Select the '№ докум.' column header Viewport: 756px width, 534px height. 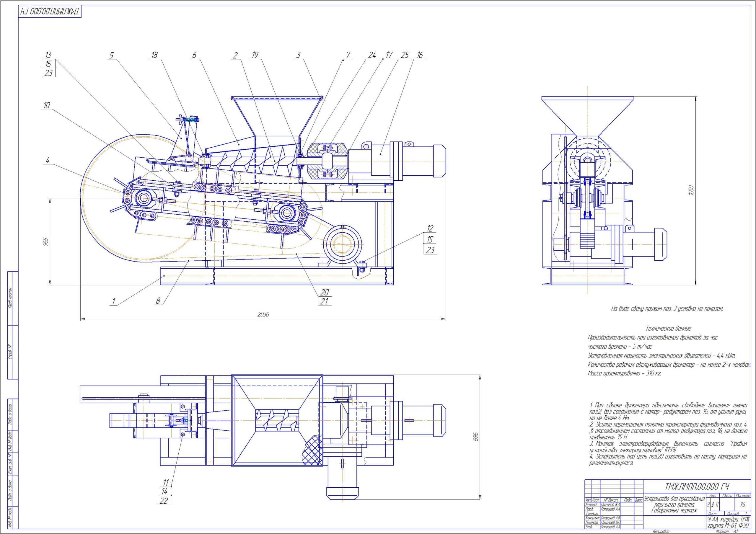[x=610, y=500]
